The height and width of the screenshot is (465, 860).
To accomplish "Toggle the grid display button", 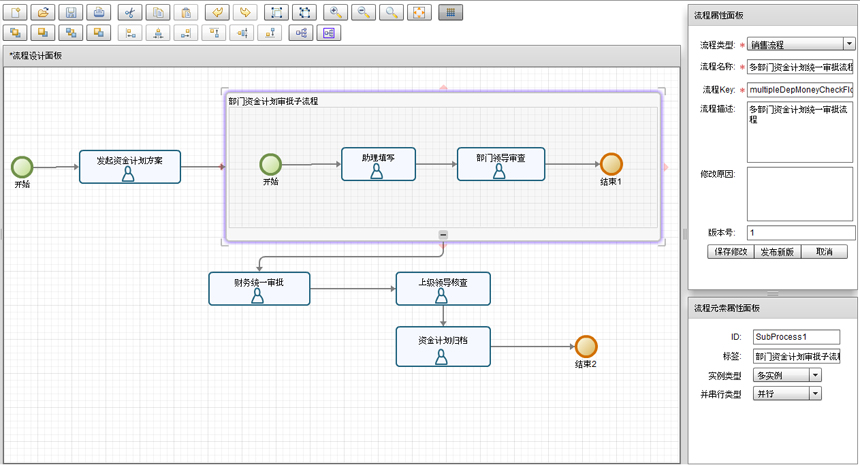I will pos(450,13).
